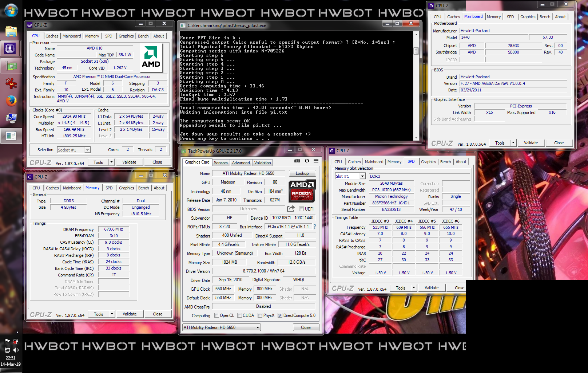Viewport: 588px width, 373px height.
Task: Click the GPU Clock 550 MHz field in GPU-Z
Action: coord(223,289)
